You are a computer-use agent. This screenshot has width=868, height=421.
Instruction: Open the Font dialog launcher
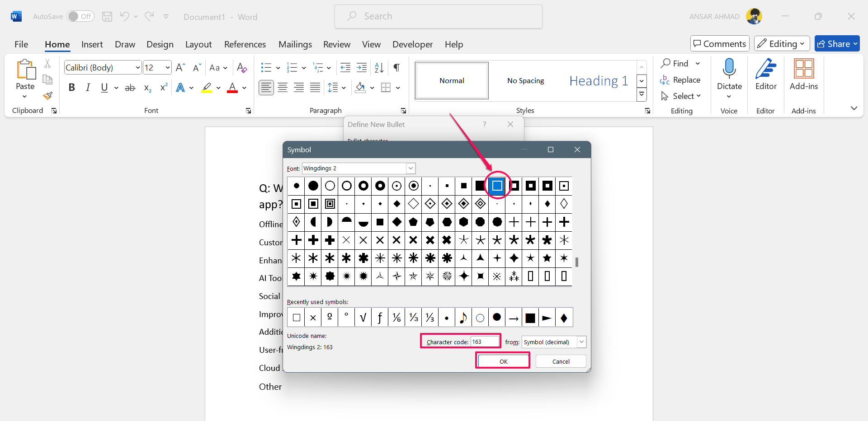coord(248,111)
